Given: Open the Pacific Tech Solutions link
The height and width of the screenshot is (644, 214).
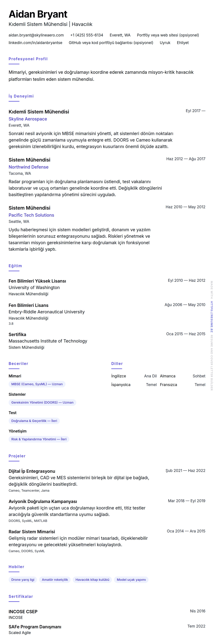Looking at the screenshot, I should pyautogui.click(x=31, y=215).
